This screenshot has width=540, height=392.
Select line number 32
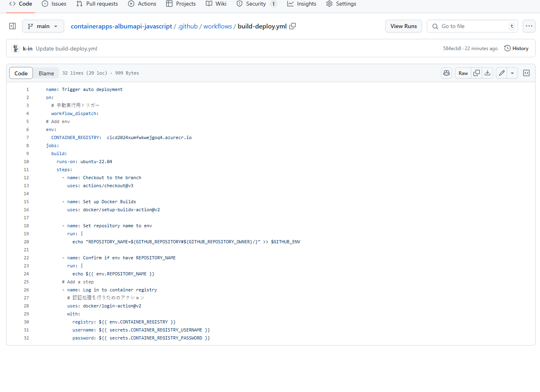(x=26, y=338)
